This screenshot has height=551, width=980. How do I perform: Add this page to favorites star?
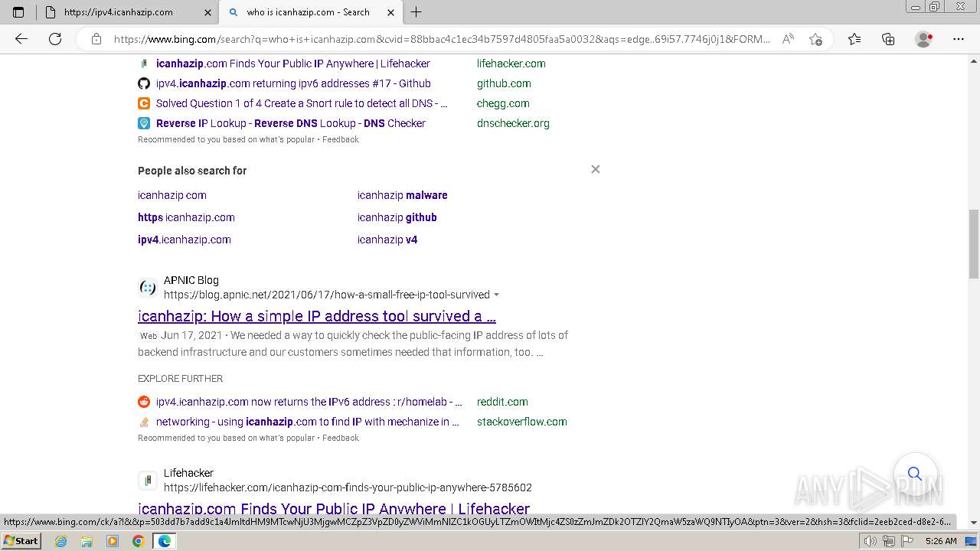(x=815, y=39)
